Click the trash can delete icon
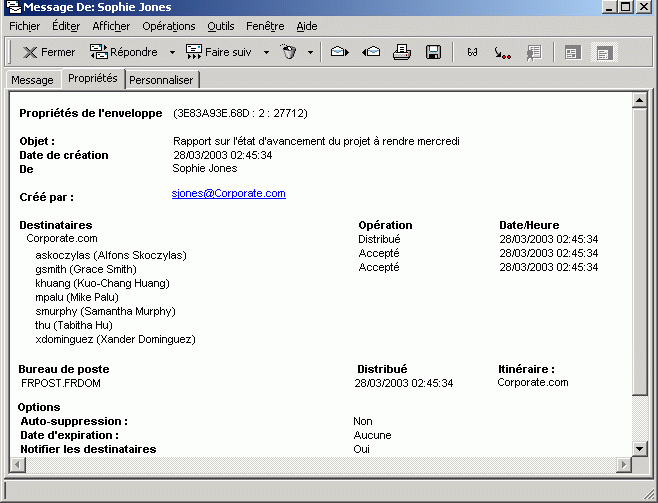 [x=289, y=52]
